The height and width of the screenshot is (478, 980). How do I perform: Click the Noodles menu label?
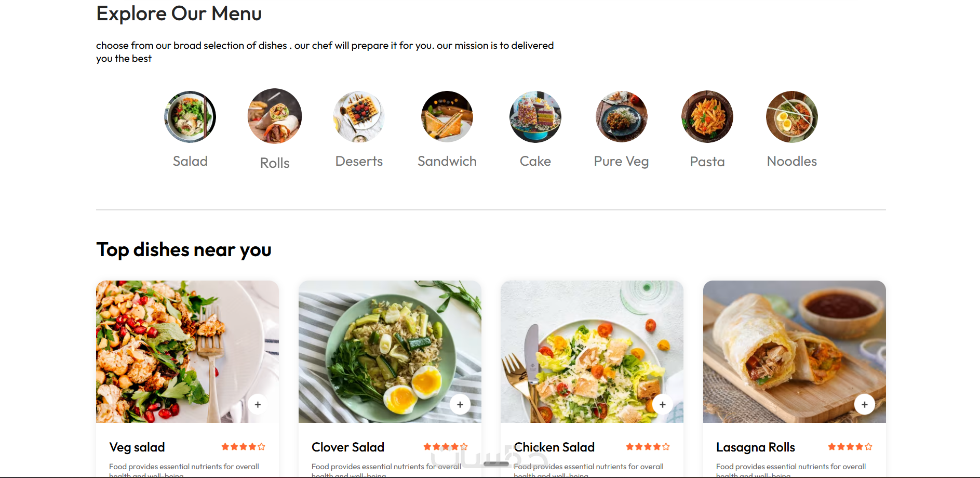pos(792,162)
